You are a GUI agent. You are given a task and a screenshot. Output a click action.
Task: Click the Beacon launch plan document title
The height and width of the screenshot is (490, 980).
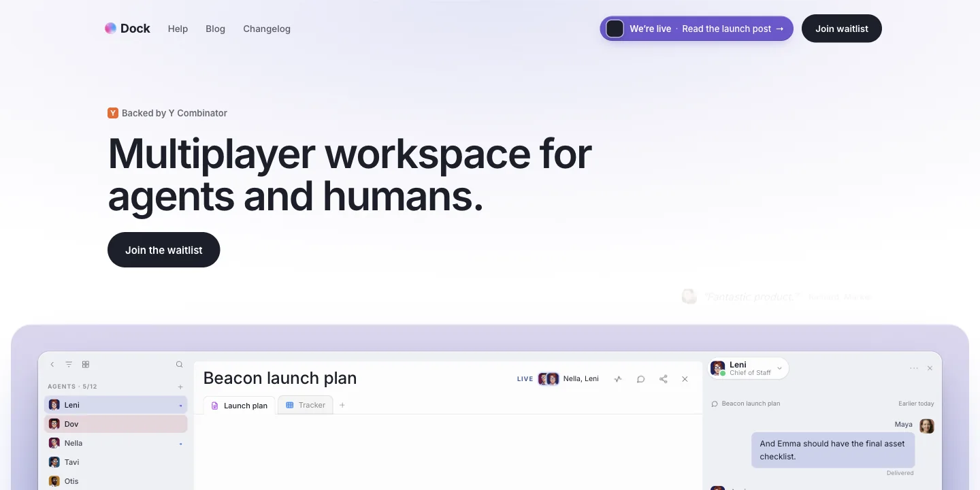coord(280,378)
